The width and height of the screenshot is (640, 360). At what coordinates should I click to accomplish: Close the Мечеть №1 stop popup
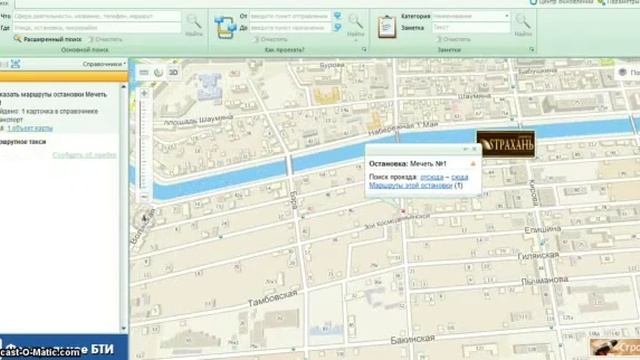(474, 149)
